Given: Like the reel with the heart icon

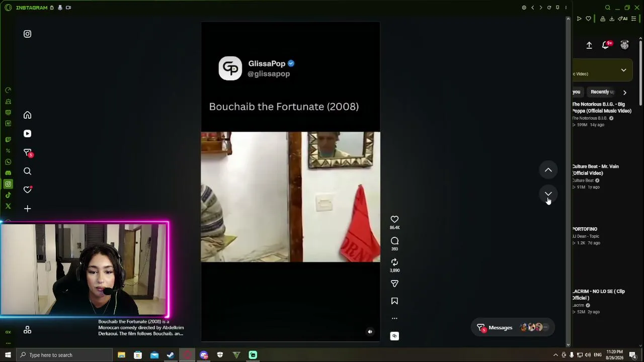Looking at the screenshot, I should [394, 219].
